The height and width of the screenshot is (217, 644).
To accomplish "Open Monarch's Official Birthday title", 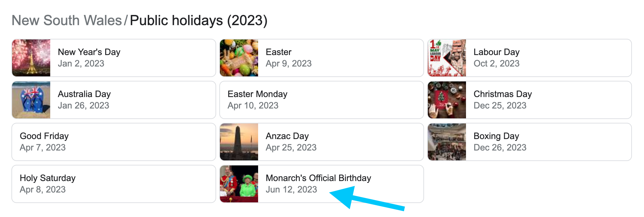I will [x=319, y=178].
